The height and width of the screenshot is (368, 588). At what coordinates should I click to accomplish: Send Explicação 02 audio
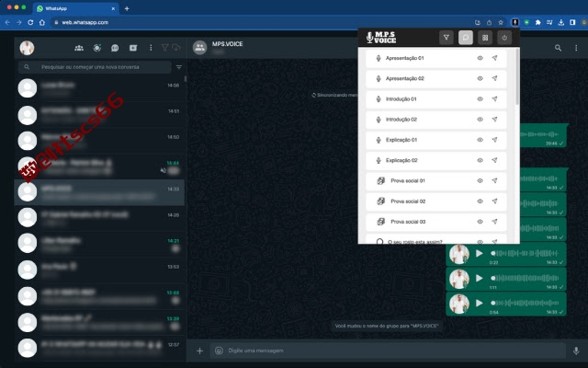(494, 160)
